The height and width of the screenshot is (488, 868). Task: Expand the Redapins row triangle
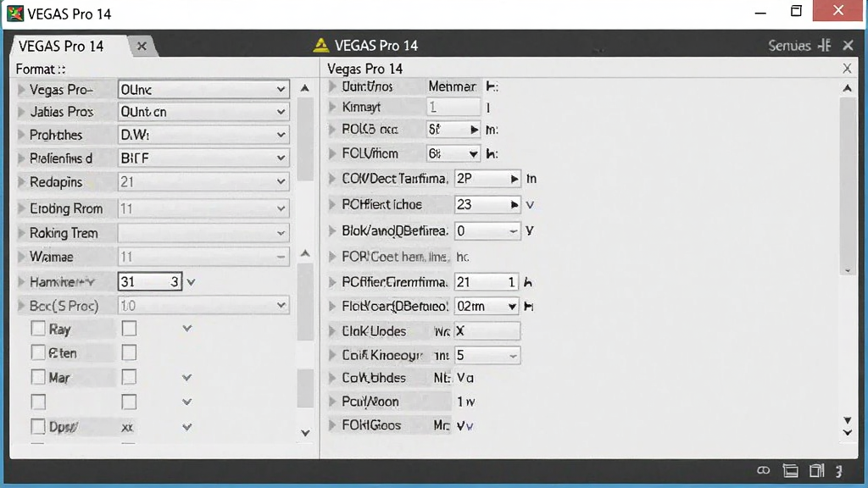click(x=21, y=181)
